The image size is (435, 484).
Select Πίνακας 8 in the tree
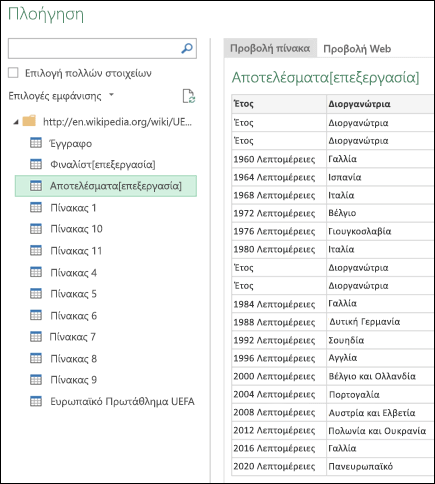[x=74, y=359]
